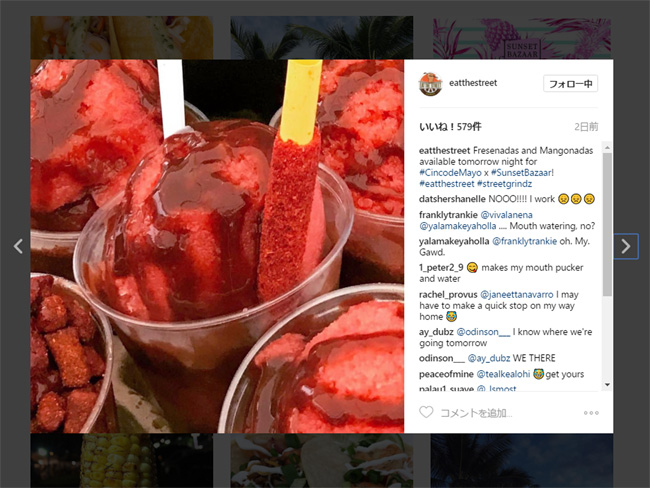This screenshot has height=488, width=650.
Task: Go to the next post arrow
Action: [x=626, y=246]
